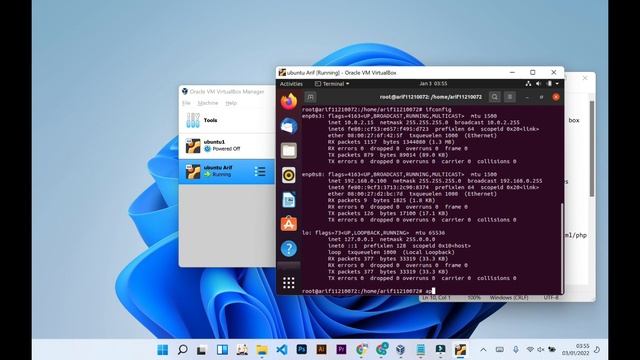
Task: Open Ubuntu system menu dropdown arrow
Action: tap(557, 84)
